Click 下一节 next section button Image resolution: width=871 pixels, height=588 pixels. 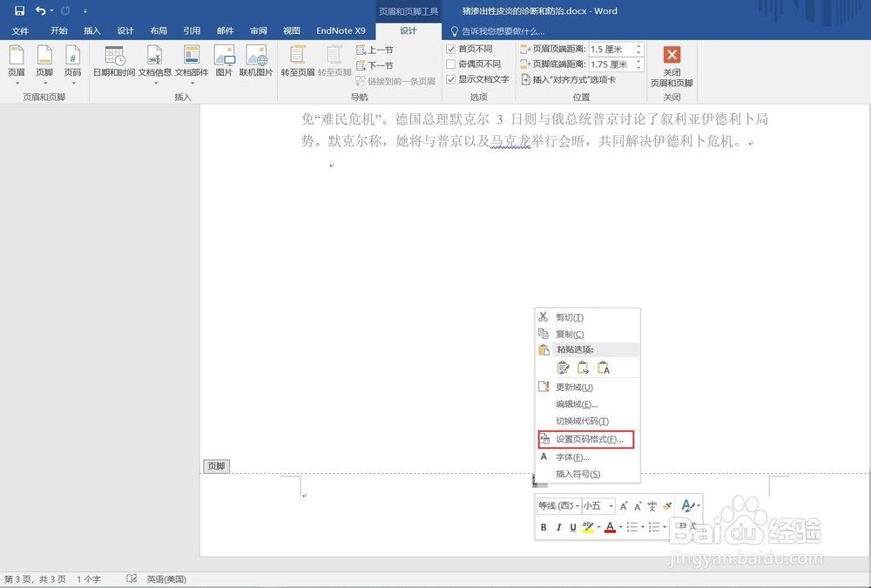tap(375, 65)
